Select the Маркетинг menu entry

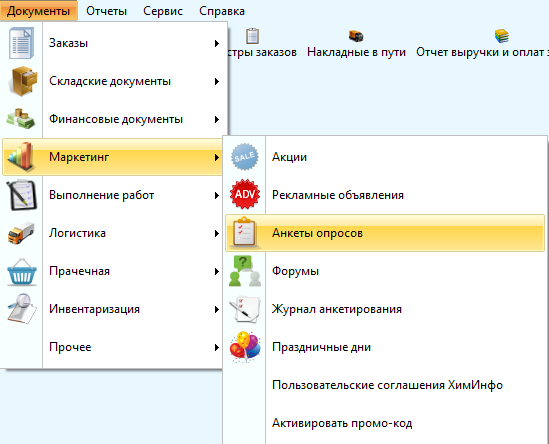112,157
